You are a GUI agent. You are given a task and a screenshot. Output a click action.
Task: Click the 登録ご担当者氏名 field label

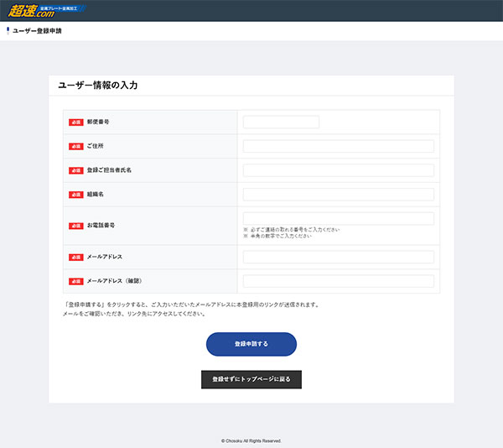[x=109, y=170]
